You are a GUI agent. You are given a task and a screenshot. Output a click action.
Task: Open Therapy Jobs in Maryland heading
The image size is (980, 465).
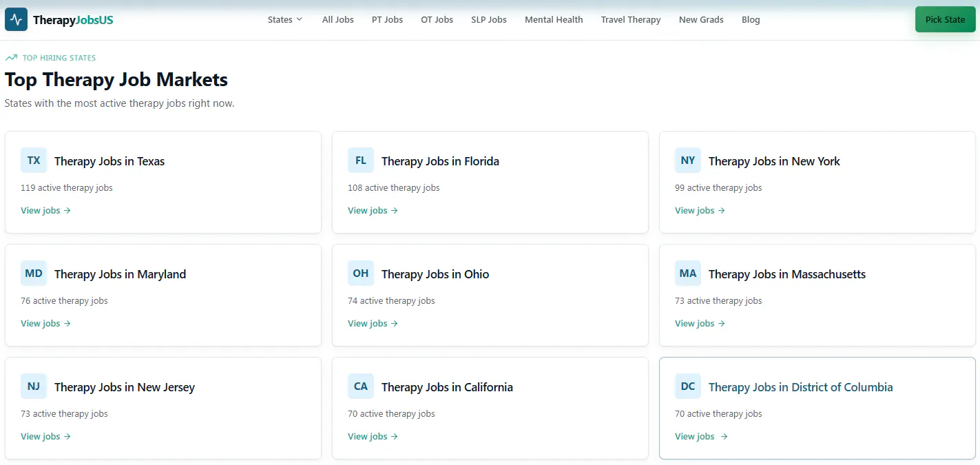click(x=120, y=274)
